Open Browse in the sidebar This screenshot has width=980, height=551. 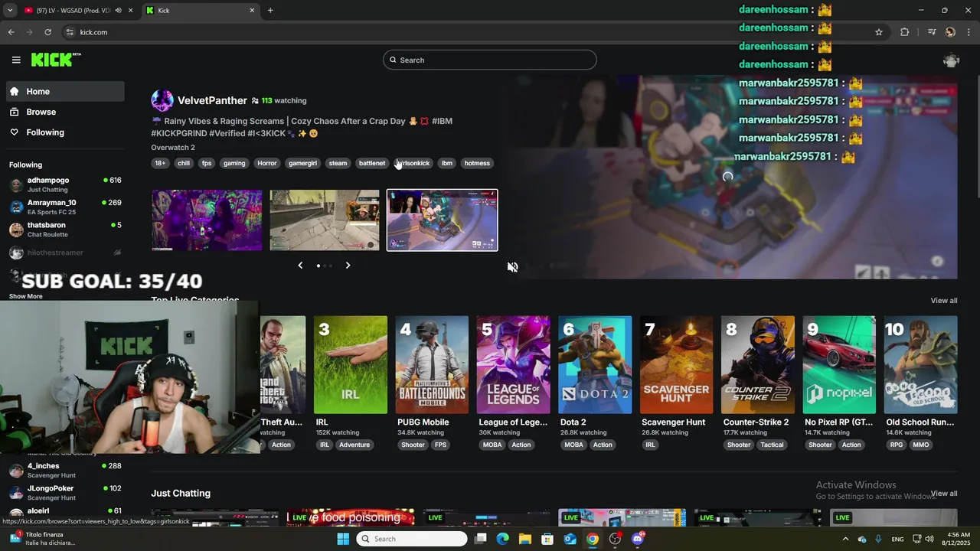[x=65, y=112]
